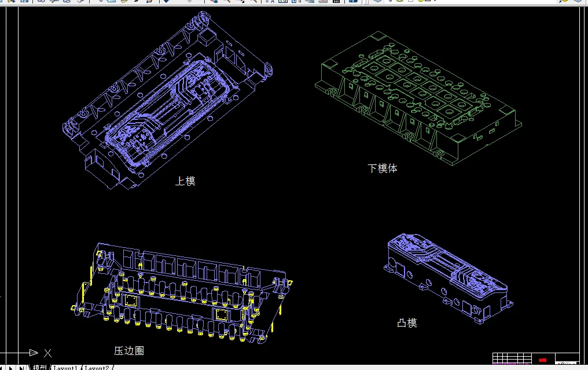Click the next-tab arrow beside the layout tabs

[x=11, y=368]
